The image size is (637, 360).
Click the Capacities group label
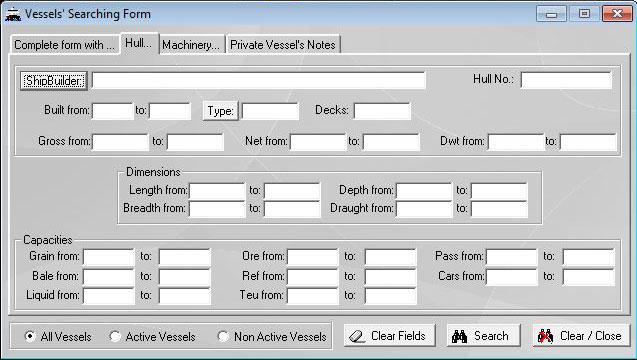click(48, 240)
